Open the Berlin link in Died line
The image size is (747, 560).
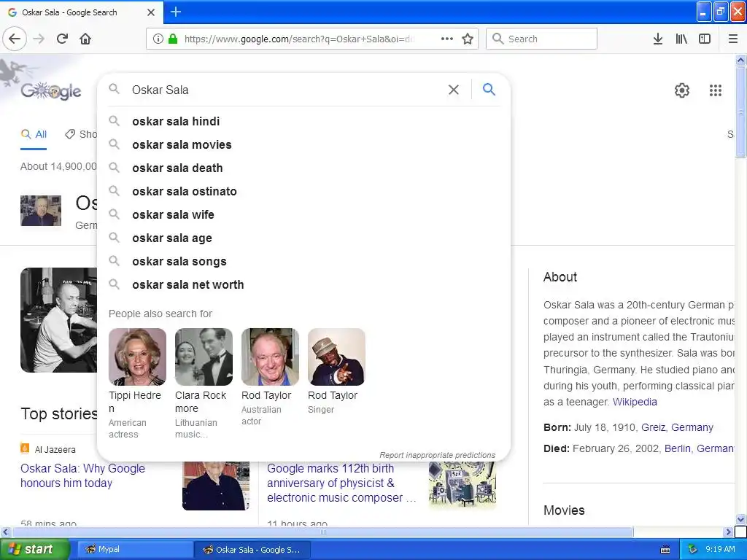click(x=677, y=448)
